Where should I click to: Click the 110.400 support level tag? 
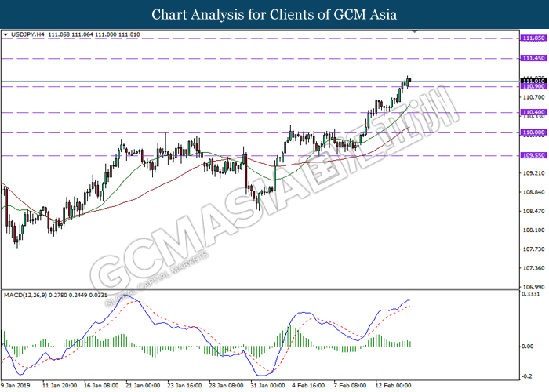coord(533,113)
